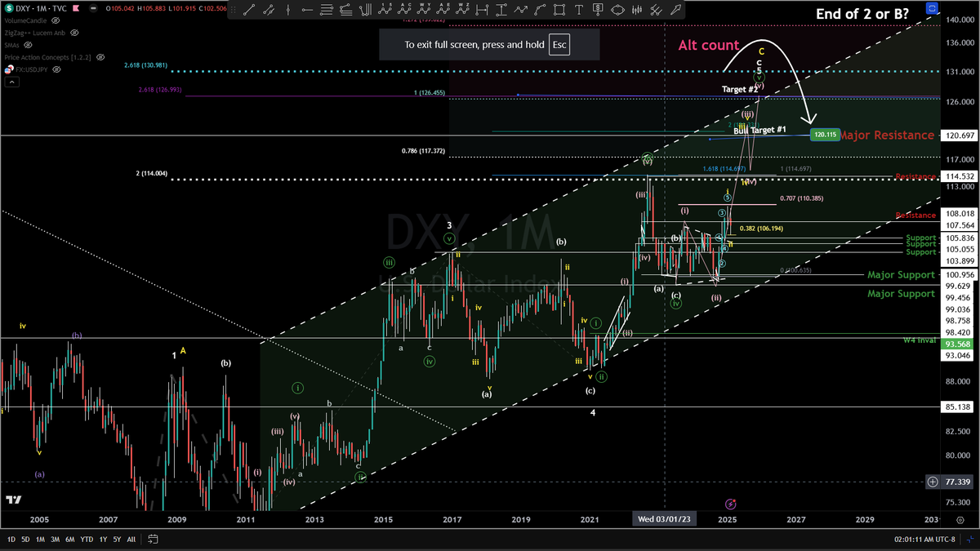
Task: Click the lightning bolt event marker
Action: coord(730,506)
